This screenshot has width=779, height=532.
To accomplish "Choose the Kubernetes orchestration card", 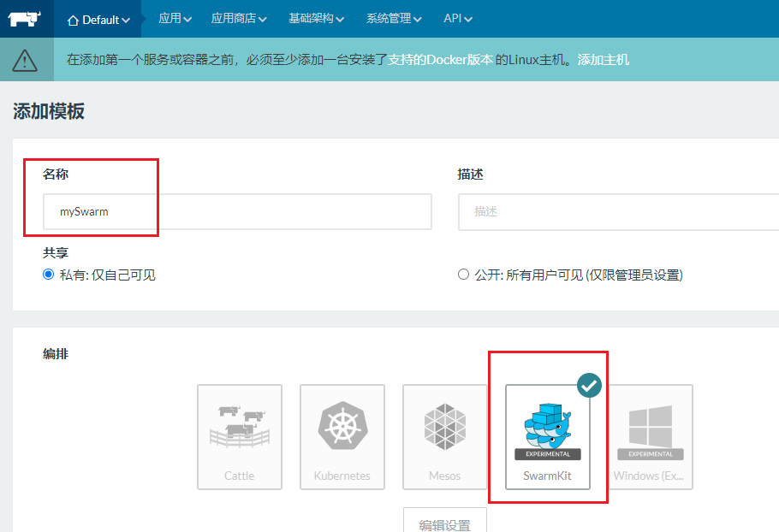I will point(342,437).
